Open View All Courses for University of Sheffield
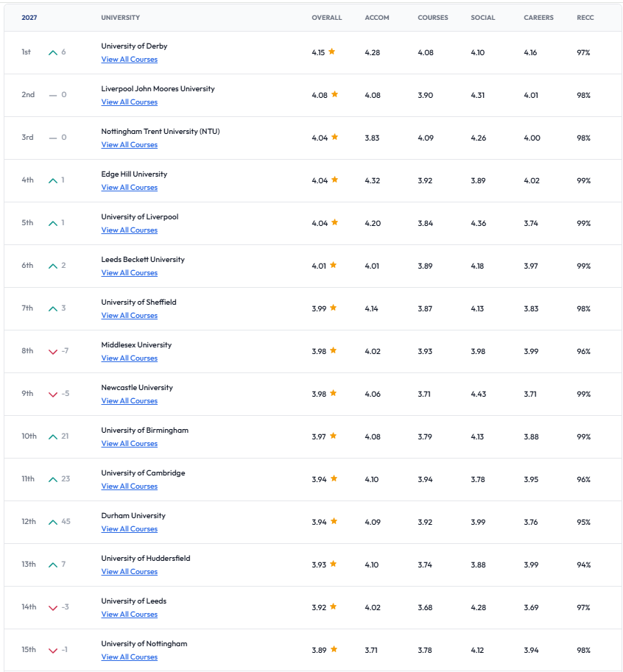Image resolution: width=623 pixels, height=672 pixels. click(x=130, y=316)
